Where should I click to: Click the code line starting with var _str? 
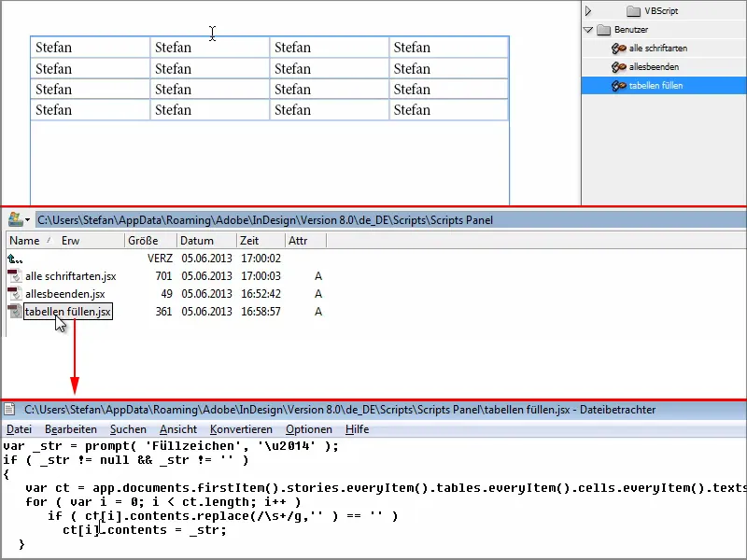pyautogui.click(x=171, y=446)
